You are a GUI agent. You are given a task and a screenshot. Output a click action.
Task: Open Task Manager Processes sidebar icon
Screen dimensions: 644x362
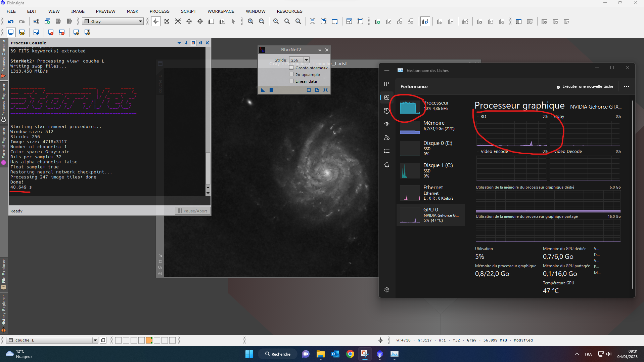click(x=387, y=84)
